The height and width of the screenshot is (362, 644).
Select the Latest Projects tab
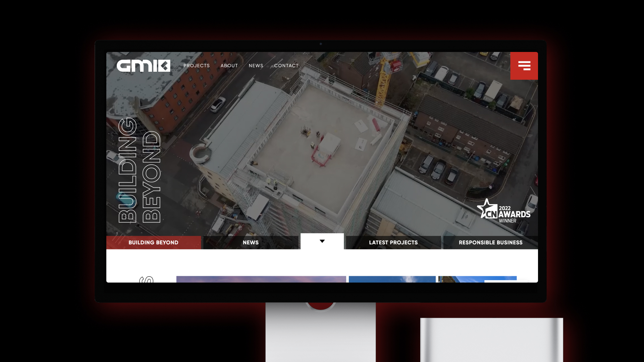pos(393,242)
